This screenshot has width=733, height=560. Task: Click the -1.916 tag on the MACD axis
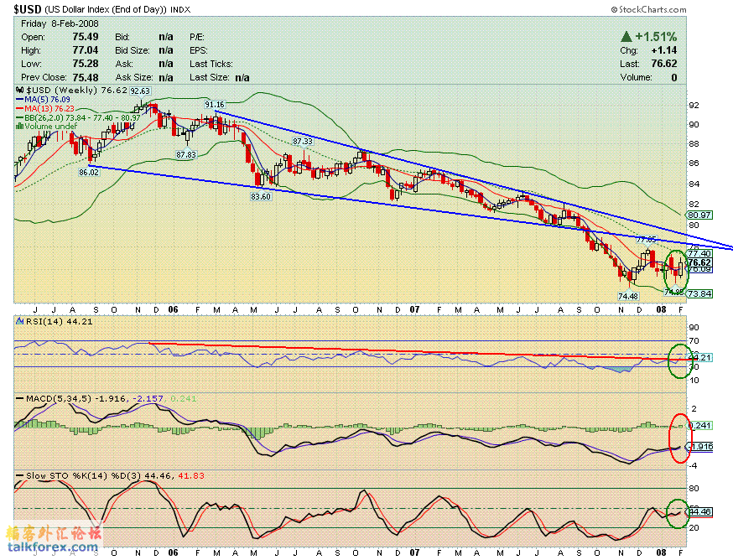699,447
